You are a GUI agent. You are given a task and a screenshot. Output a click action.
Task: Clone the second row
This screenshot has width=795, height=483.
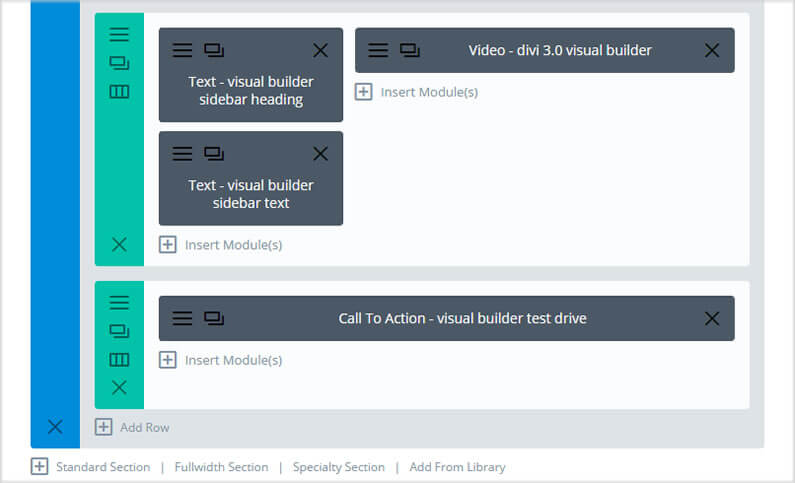click(x=119, y=331)
